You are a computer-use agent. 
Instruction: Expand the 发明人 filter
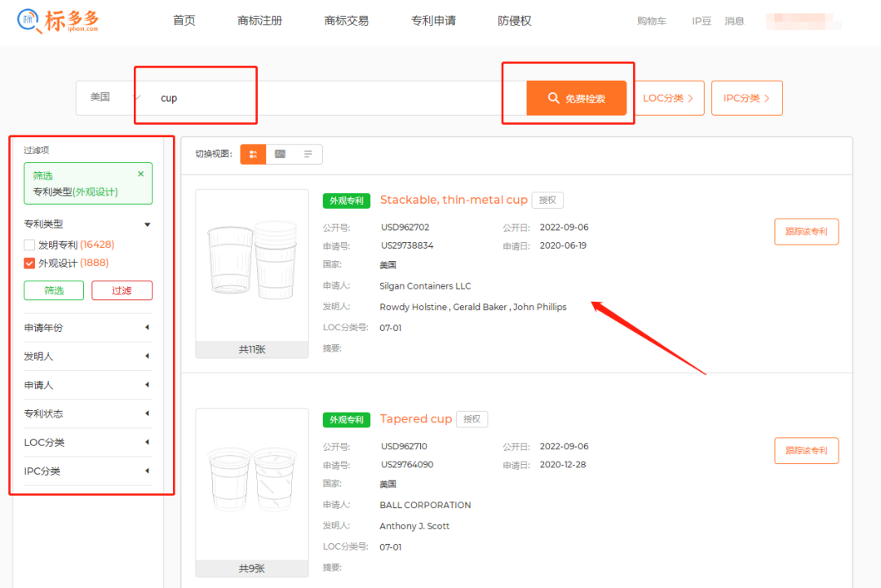(x=88, y=356)
